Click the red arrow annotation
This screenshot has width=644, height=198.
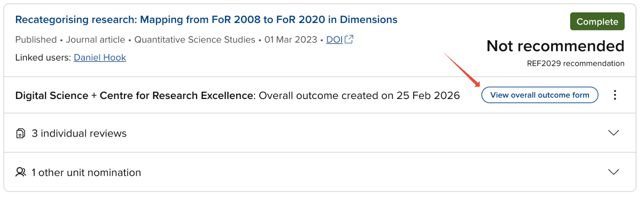click(462, 70)
